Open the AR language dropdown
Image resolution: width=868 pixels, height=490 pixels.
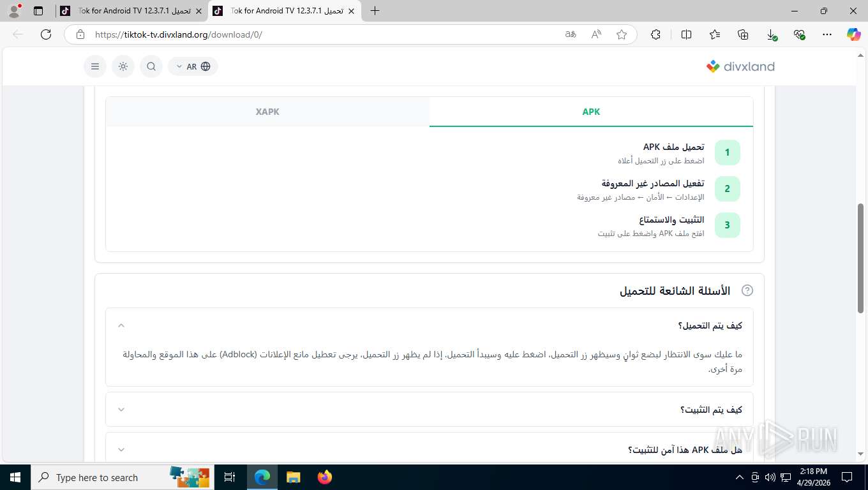point(193,66)
